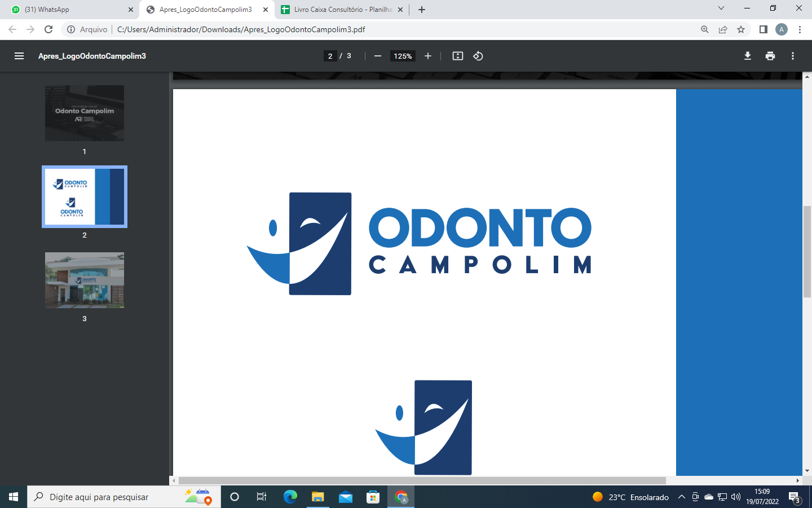Click the scroll right arrow
This screenshot has width=812, height=508.
click(x=798, y=480)
